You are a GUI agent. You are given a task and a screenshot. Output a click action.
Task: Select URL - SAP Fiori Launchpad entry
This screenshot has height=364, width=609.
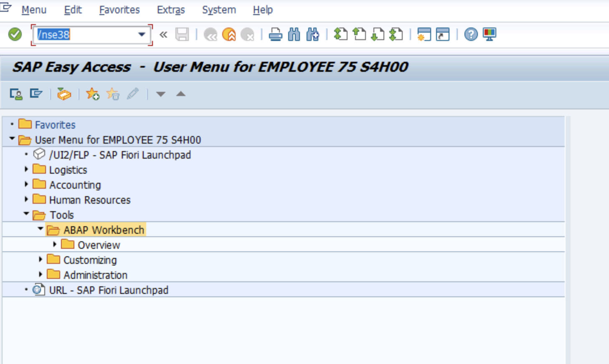(x=109, y=290)
